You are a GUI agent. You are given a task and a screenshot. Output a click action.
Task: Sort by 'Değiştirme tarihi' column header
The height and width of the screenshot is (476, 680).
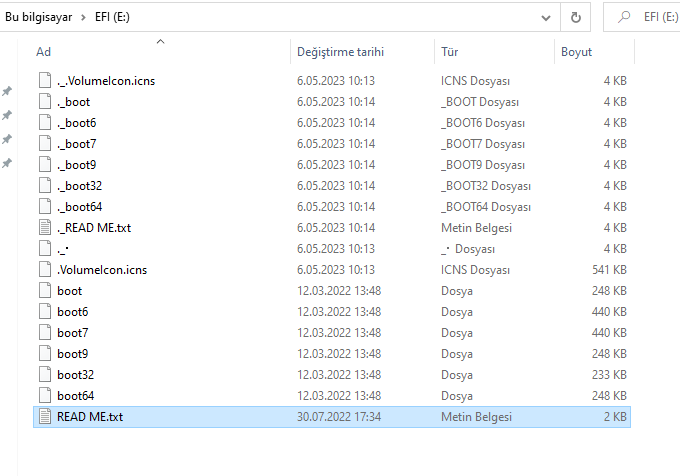click(340, 52)
